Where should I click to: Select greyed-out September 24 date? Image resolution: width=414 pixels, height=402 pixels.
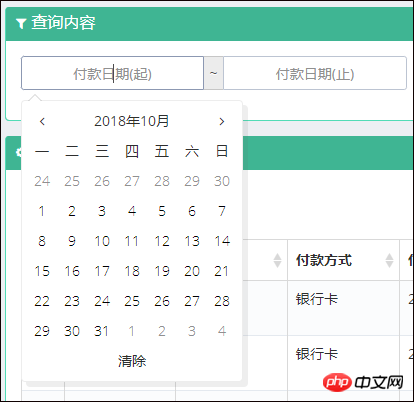coord(42,181)
